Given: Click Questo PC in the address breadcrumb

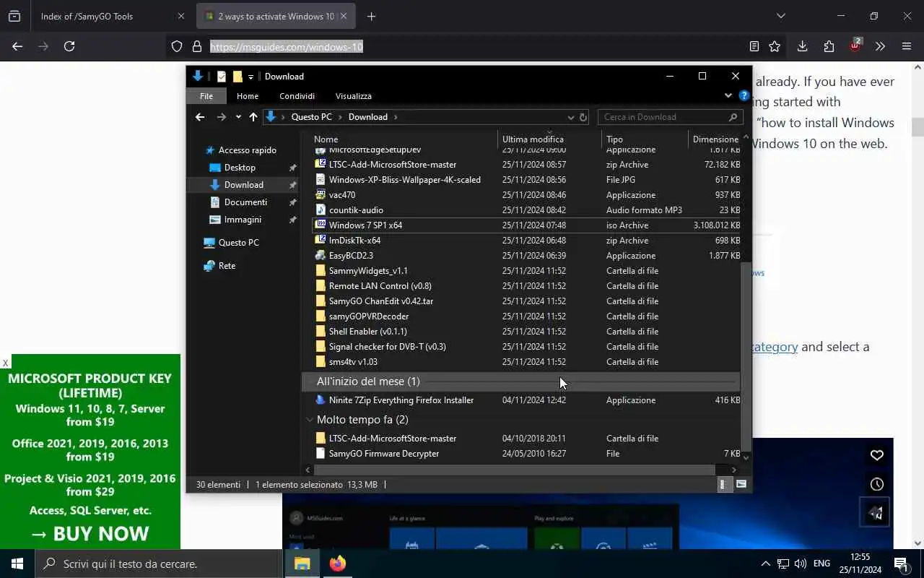Looking at the screenshot, I should [x=311, y=117].
